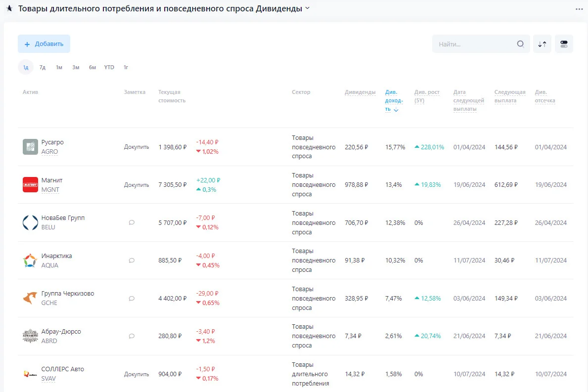Add a note via НоваБев Групп comment icon
Viewport: 588px width, 392px height.
pyautogui.click(x=132, y=222)
